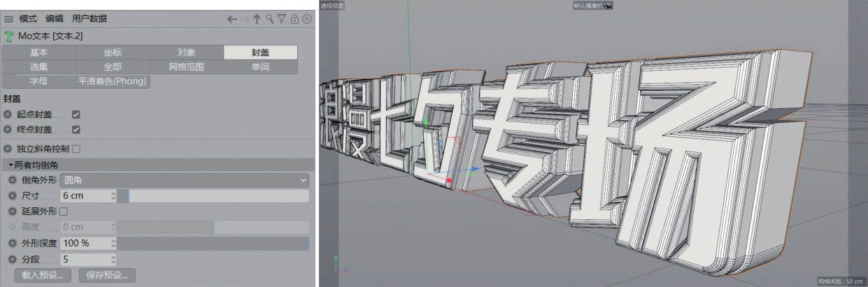Viewport: 868px width, 287px height.
Task: Open the hamburger menu in attribute manager
Action: click(8, 19)
